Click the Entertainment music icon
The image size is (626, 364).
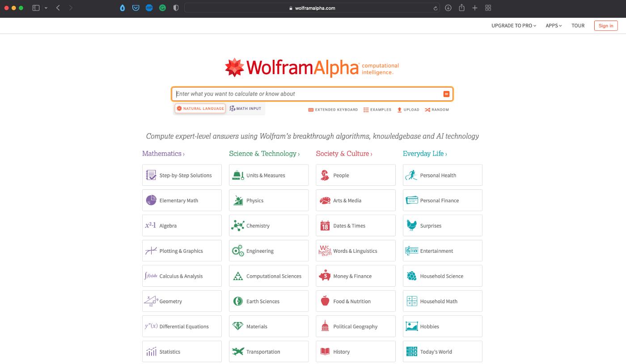pyautogui.click(x=411, y=251)
